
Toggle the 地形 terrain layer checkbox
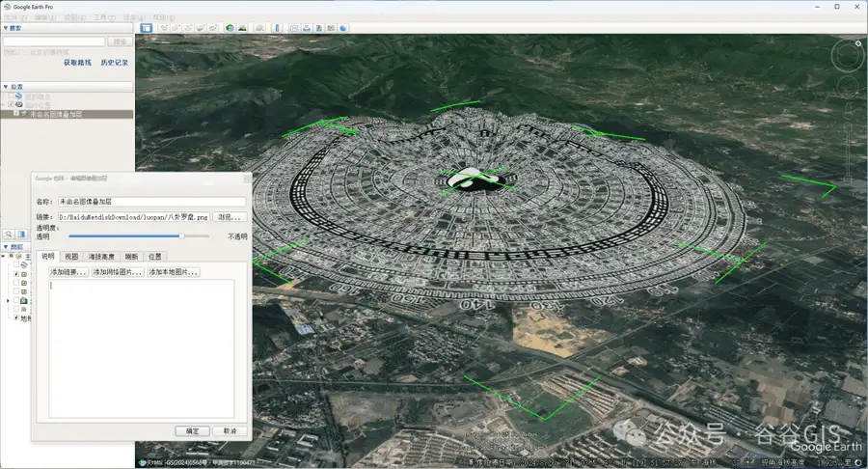(x=16, y=317)
